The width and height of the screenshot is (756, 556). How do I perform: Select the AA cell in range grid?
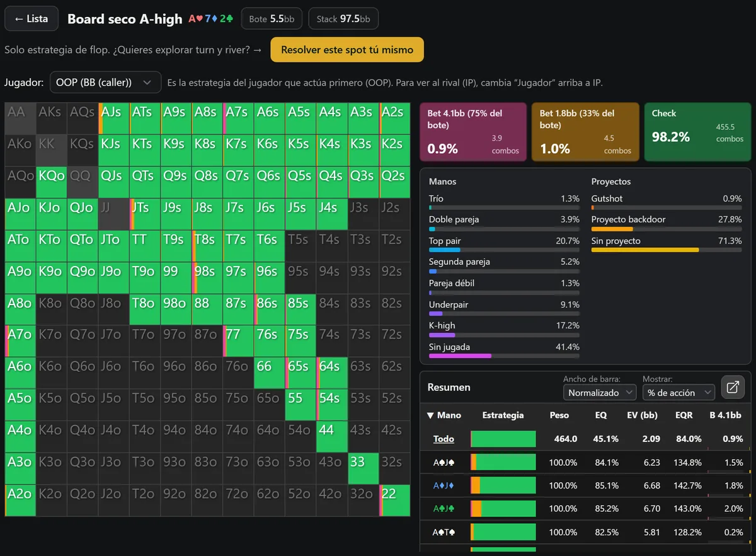pyautogui.click(x=20, y=118)
